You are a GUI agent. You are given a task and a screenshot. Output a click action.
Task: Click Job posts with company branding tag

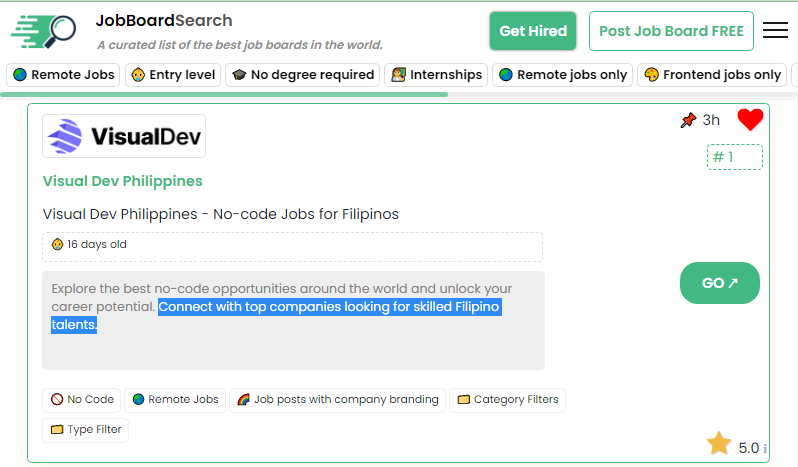337,400
